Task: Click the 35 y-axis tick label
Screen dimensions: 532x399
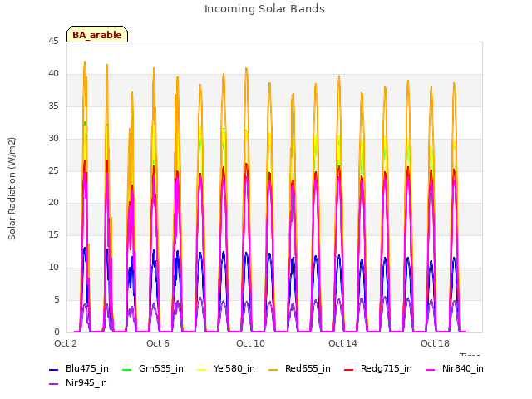Action: pyautogui.click(x=53, y=106)
